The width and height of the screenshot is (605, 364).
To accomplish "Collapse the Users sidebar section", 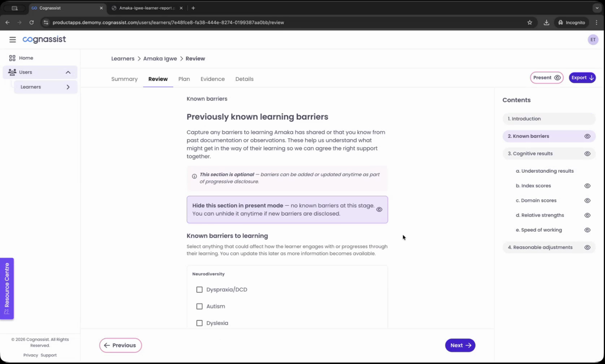I will [x=68, y=72].
